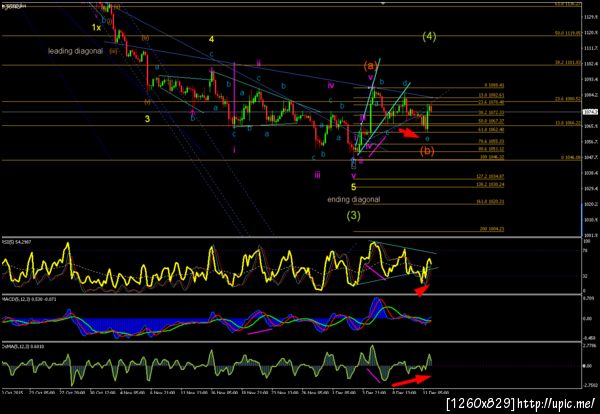The image size is (600, 414).
Task: Select the orange (a) wave label
Action: click(x=370, y=66)
